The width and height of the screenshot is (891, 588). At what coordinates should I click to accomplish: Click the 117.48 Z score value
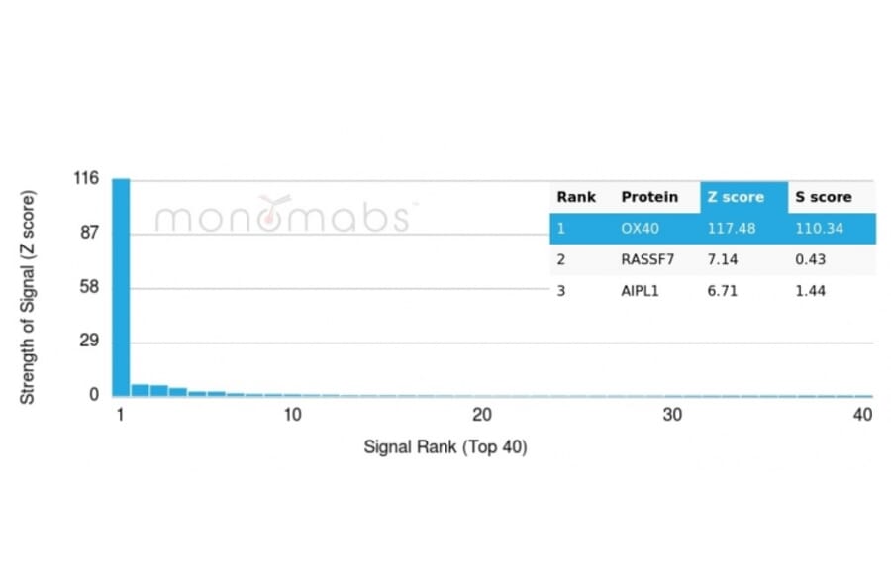pos(731,228)
